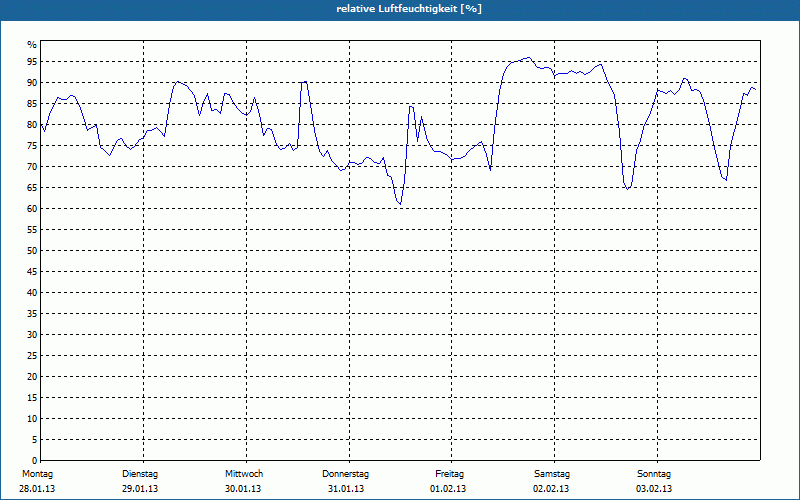Click the 55 y-axis value
The width and height of the screenshot is (800, 500).
click(32, 230)
